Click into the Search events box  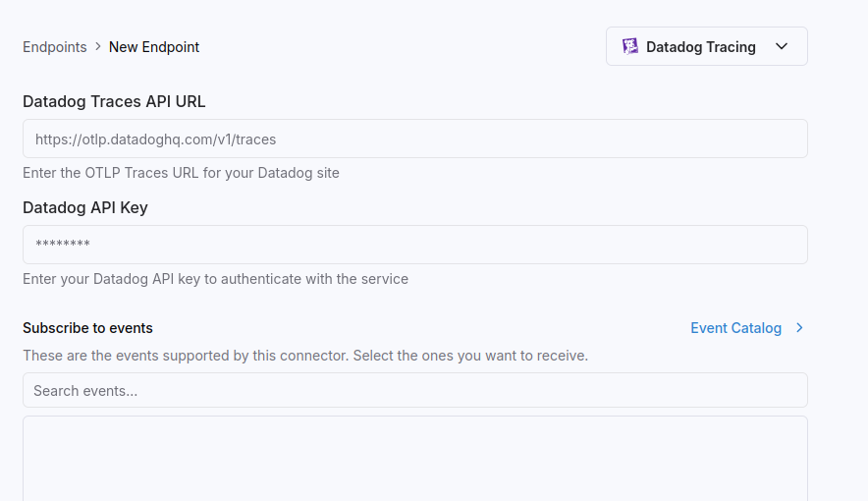[415, 390]
